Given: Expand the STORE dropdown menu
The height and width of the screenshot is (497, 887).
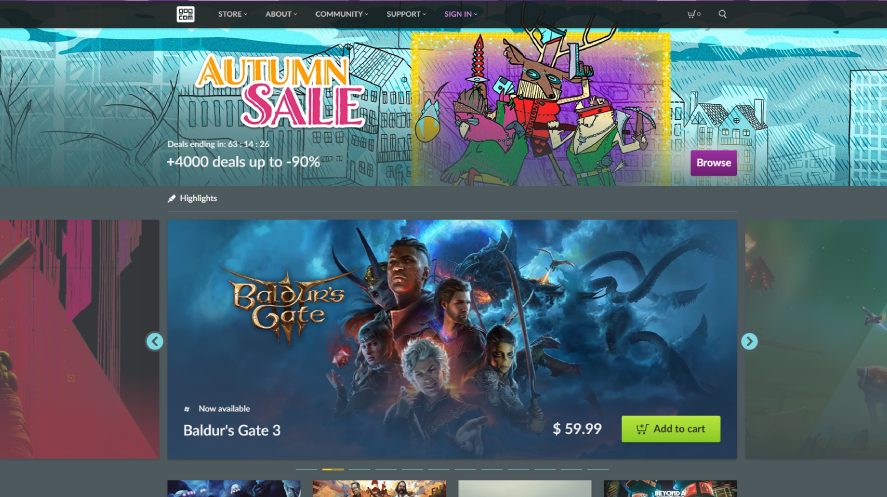Looking at the screenshot, I should tap(232, 14).
